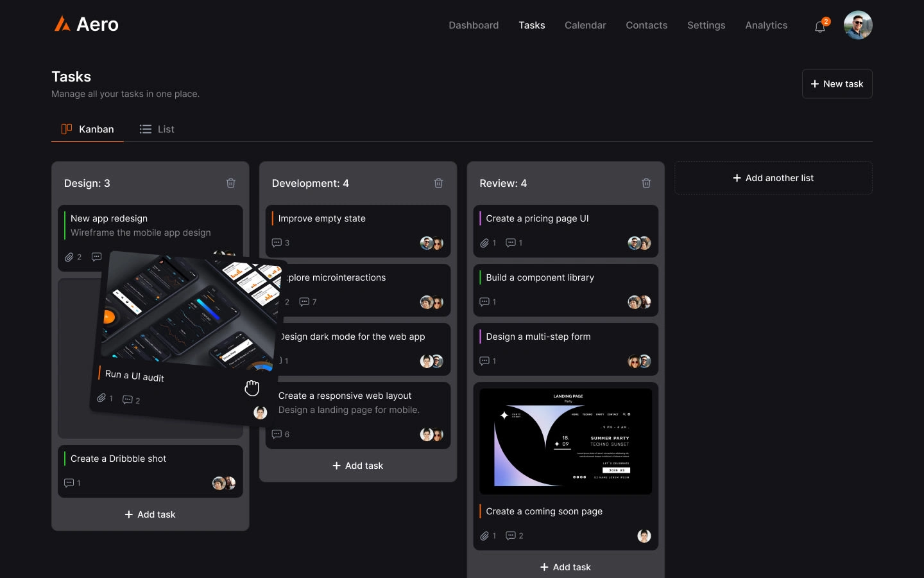
Task: Click the Aero logo icon
Action: coord(62,24)
